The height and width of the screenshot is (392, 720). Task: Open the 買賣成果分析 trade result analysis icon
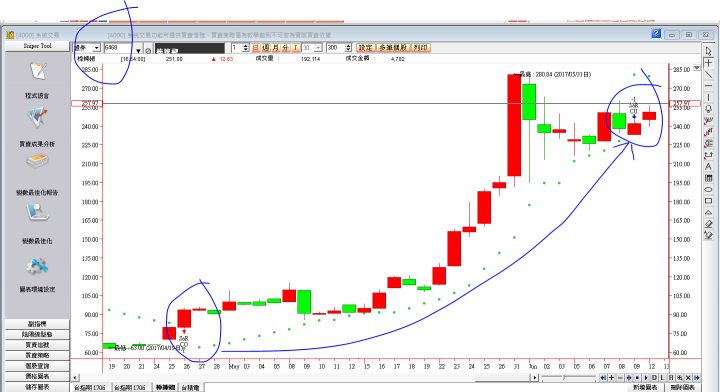[x=37, y=118]
